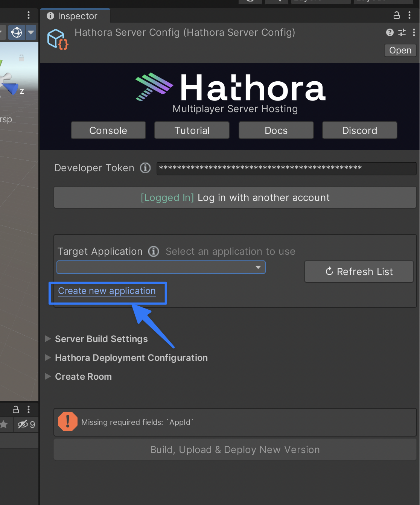Open preset selector sliders icon
The image size is (420, 505).
pyautogui.click(x=402, y=32)
